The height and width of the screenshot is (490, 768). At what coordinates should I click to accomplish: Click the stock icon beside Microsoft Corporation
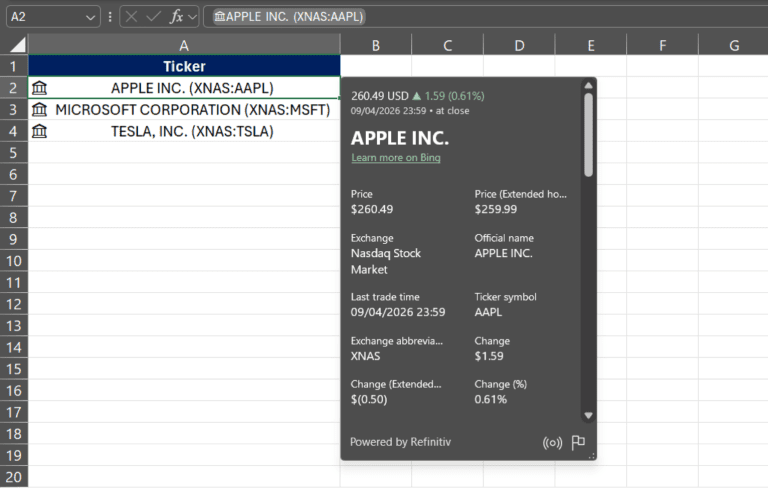[x=39, y=110]
